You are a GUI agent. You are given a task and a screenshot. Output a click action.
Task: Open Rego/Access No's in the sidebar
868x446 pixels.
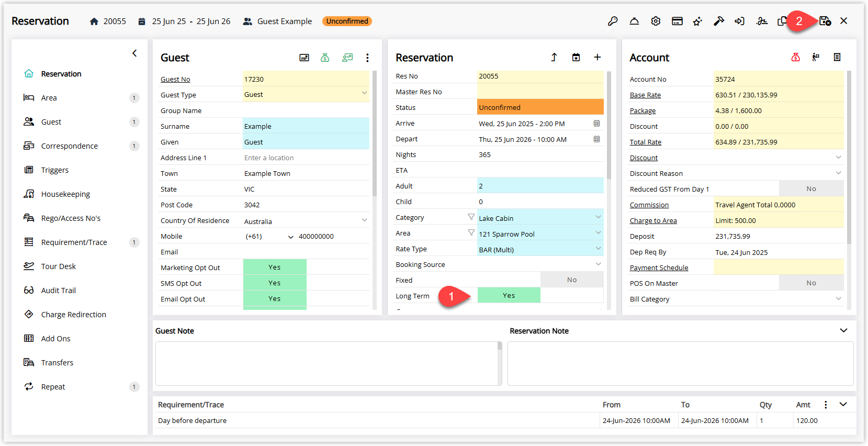coord(71,218)
